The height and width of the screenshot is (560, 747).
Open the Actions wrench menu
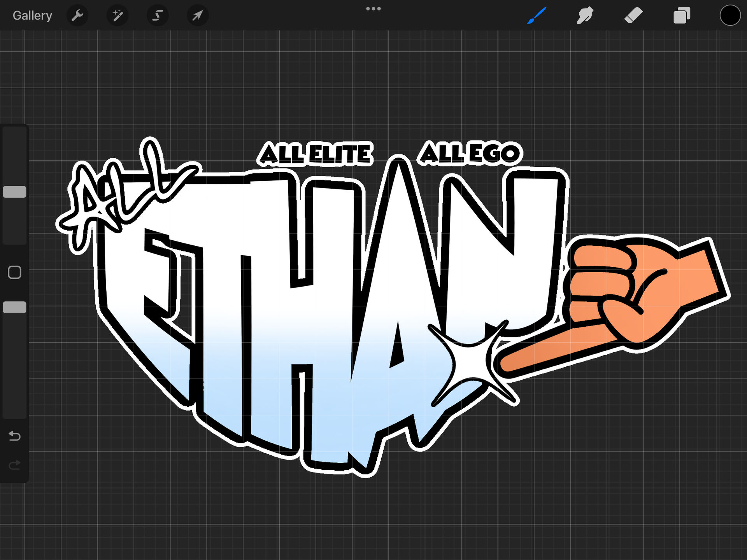[x=77, y=16]
